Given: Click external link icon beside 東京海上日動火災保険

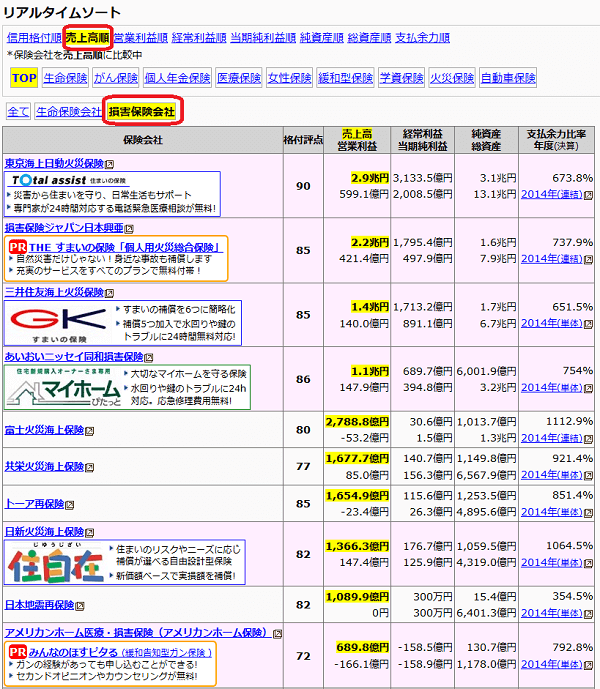Looking at the screenshot, I should [x=110, y=164].
